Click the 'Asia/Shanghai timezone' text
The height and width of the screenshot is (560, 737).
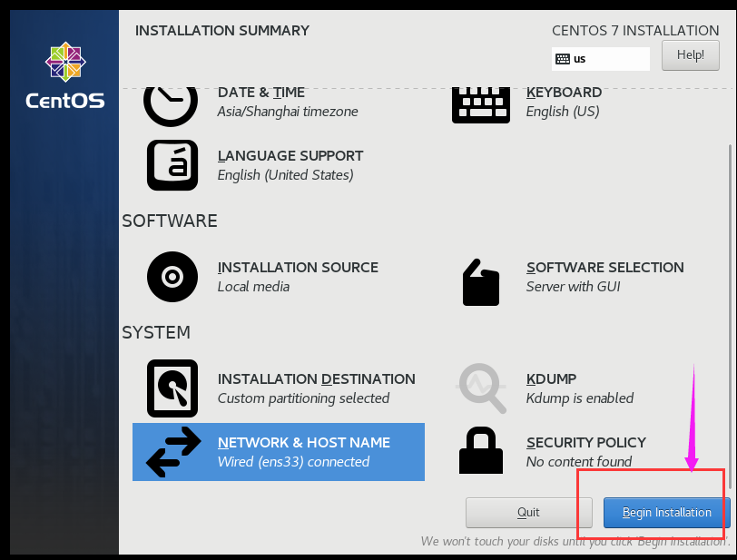click(x=288, y=112)
